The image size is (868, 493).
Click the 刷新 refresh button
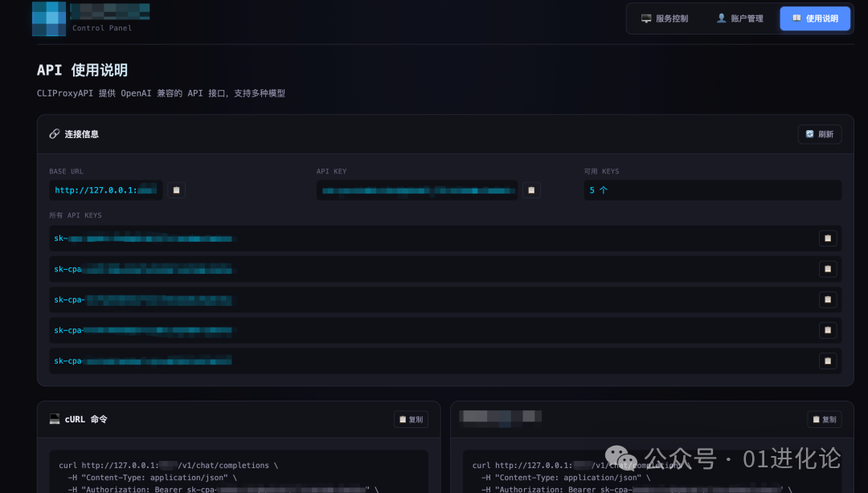(x=819, y=134)
